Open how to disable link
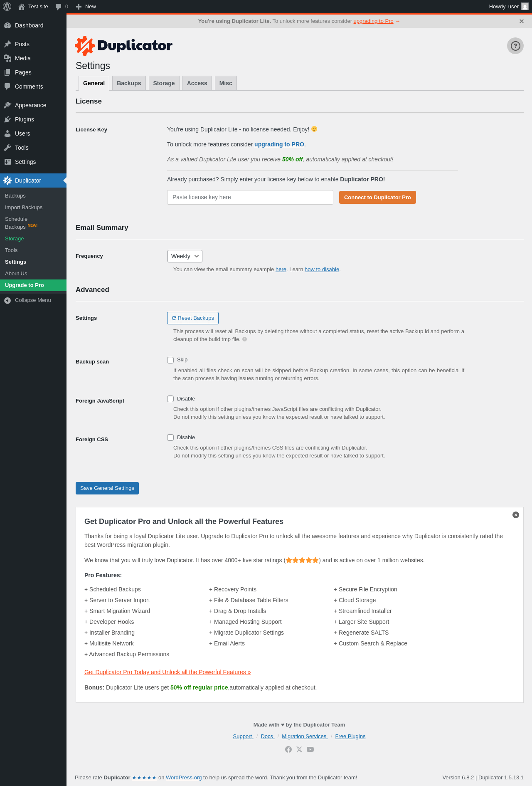 322,269
